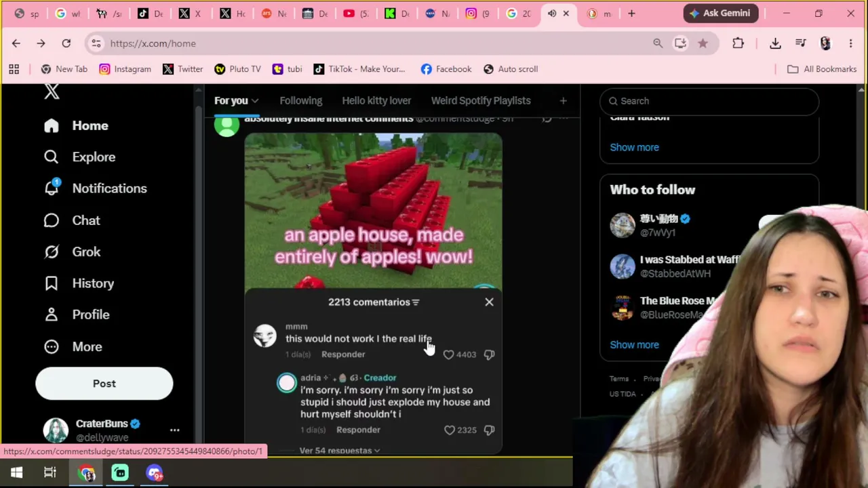Screen dimensions: 868x488
Task: Open the browser Downloads
Action: (x=775, y=43)
